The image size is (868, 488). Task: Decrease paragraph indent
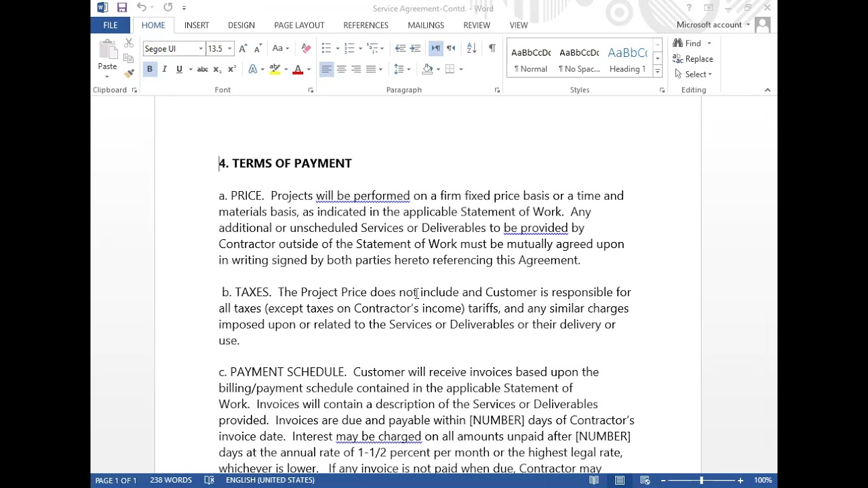[x=400, y=48]
